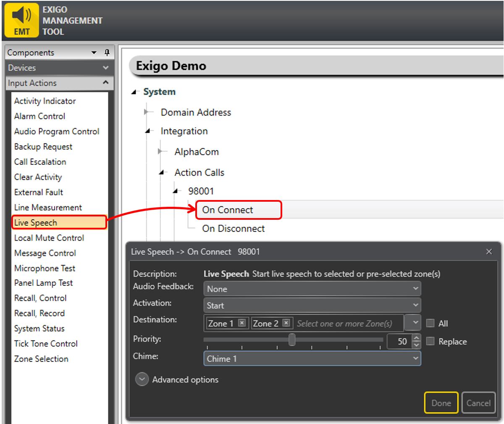Remove Zone 2 tag from Destination
The width and height of the screenshot is (504, 424).
coord(286,323)
